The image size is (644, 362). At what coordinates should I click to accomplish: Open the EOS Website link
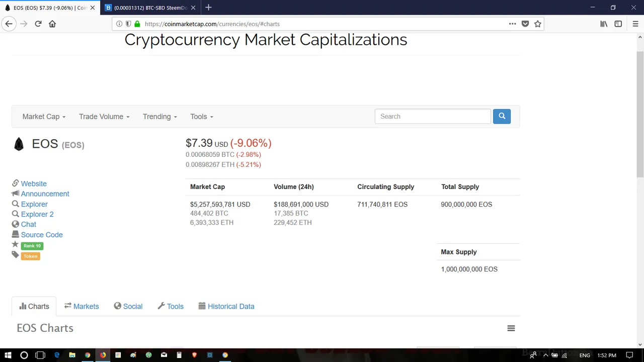pos(34,184)
